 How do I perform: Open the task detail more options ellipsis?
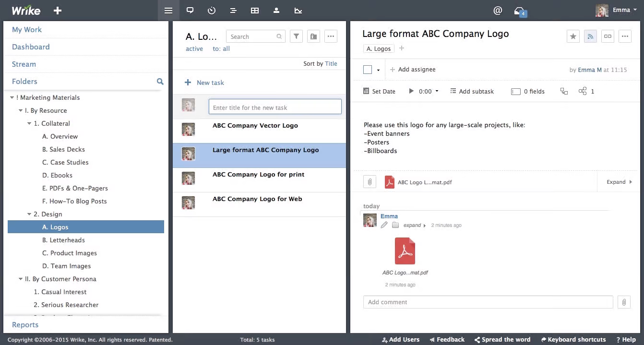click(625, 36)
